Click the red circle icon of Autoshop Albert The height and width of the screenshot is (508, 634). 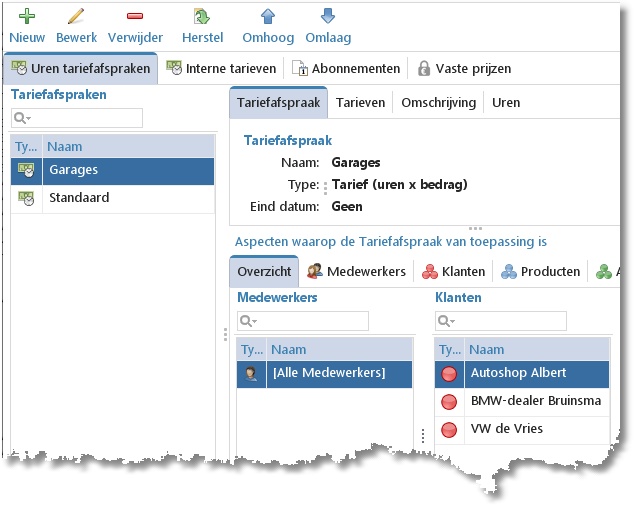(449, 374)
